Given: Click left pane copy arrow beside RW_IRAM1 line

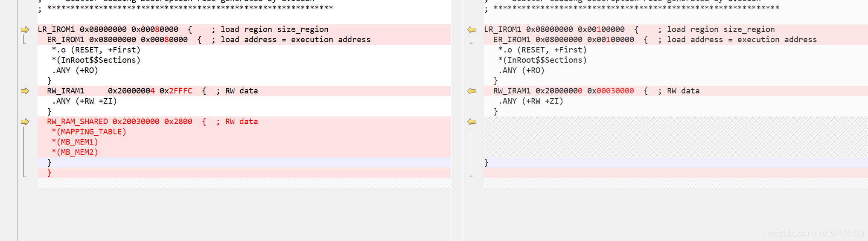Looking at the screenshot, I should 25,91.
